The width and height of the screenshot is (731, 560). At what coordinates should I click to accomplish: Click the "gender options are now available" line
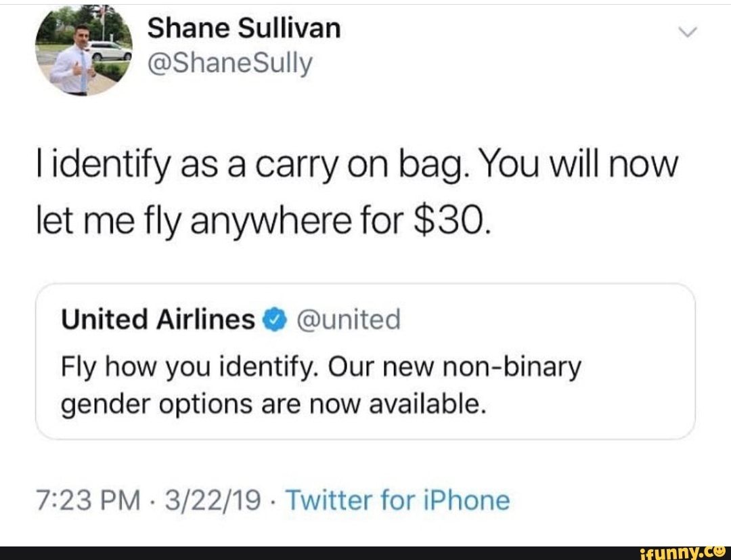273,404
